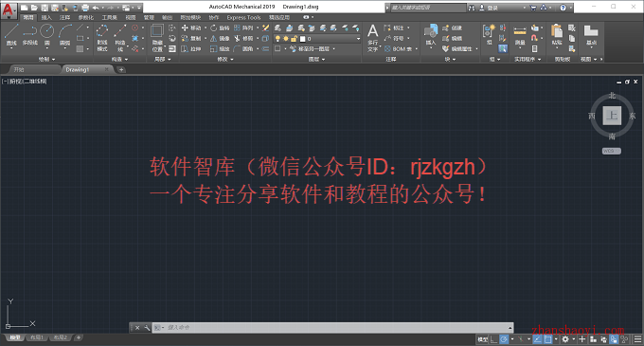The height and width of the screenshot is (346, 644).
Task: Click the Group tool icon
Action: point(489,34)
